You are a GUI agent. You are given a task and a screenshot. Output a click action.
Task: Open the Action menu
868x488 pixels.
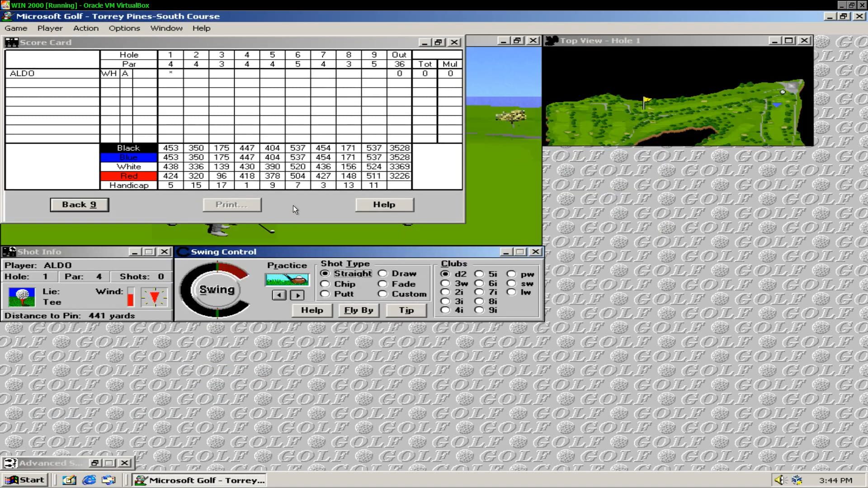point(85,28)
